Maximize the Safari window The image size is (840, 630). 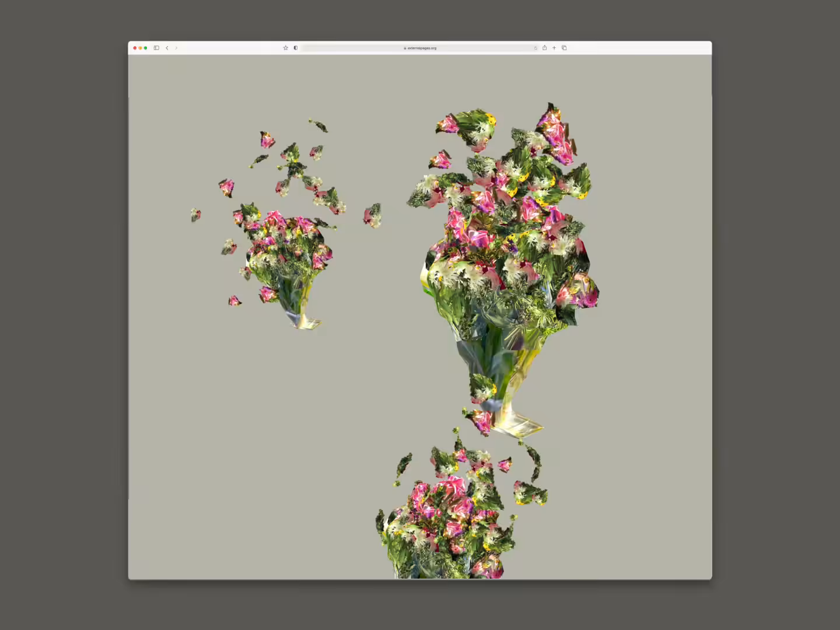coord(145,48)
